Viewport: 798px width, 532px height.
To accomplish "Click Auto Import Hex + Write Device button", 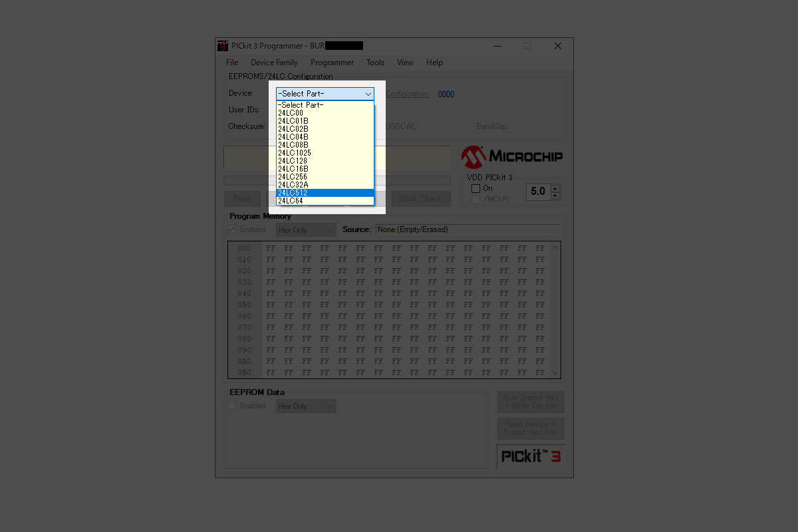I will point(530,402).
